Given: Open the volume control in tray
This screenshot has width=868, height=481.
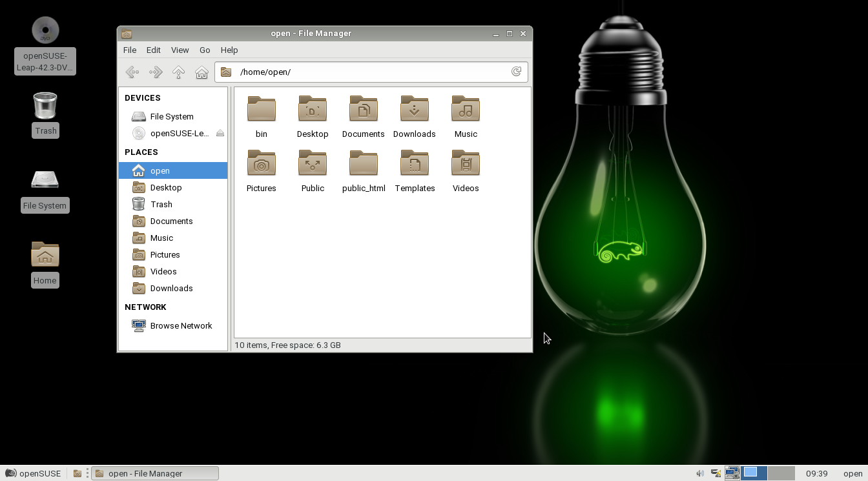Looking at the screenshot, I should 699,473.
